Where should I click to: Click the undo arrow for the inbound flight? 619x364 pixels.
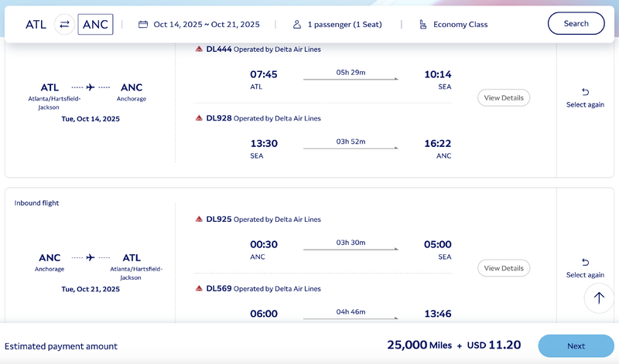click(x=585, y=262)
